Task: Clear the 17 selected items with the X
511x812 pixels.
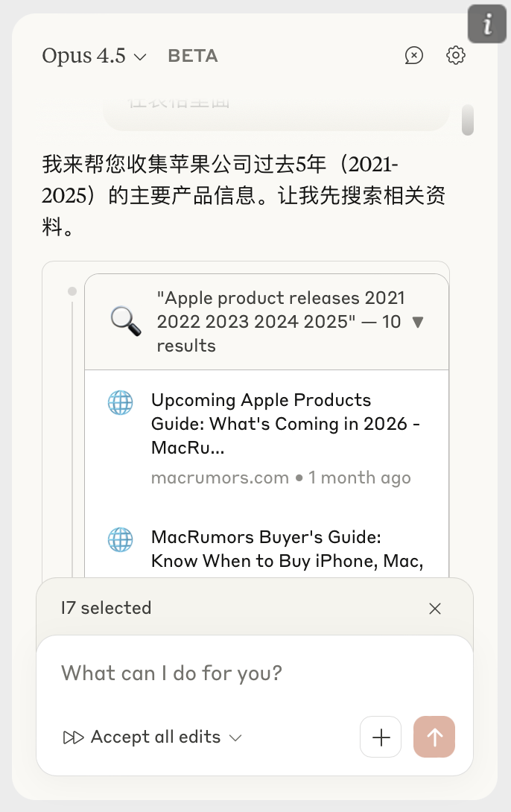Action: coord(435,608)
